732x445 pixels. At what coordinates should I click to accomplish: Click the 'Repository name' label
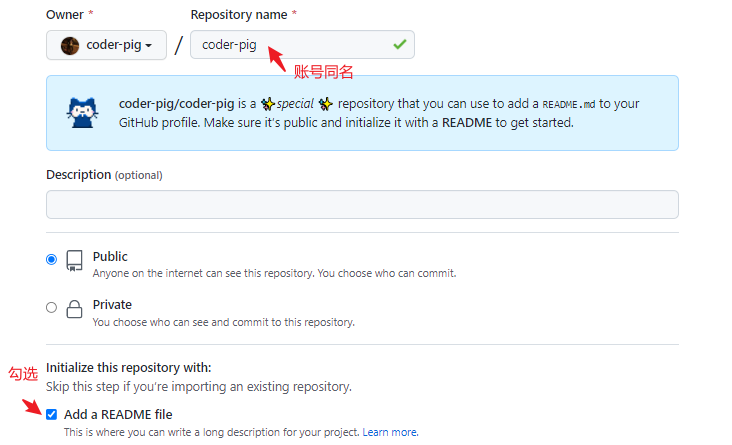[239, 15]
